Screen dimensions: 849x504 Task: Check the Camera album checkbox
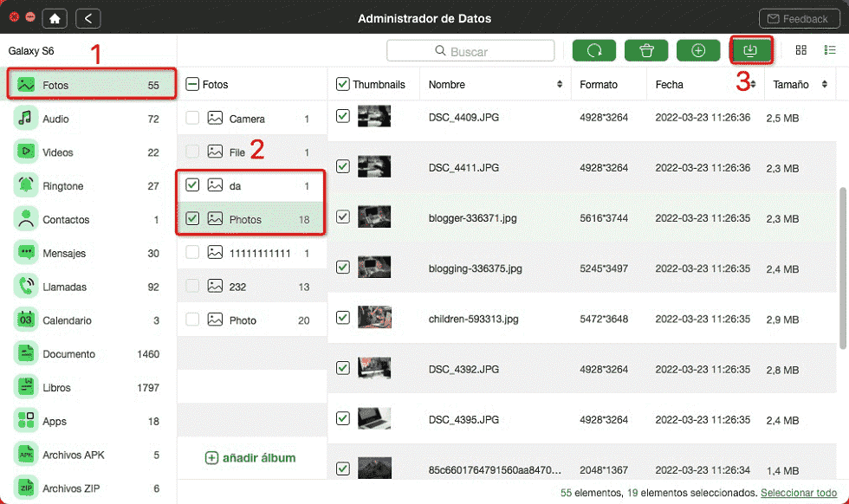(x=191, y=118)
